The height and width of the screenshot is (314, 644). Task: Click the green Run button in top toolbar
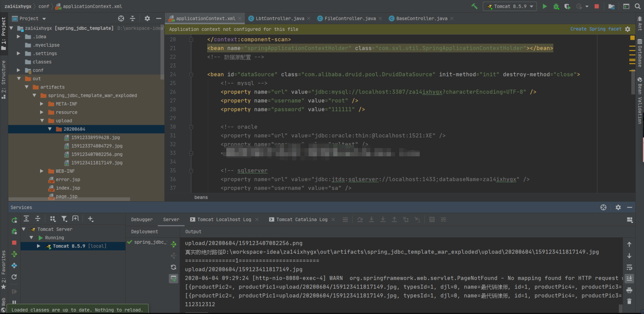pyautogui.click(x=545, y=6)
